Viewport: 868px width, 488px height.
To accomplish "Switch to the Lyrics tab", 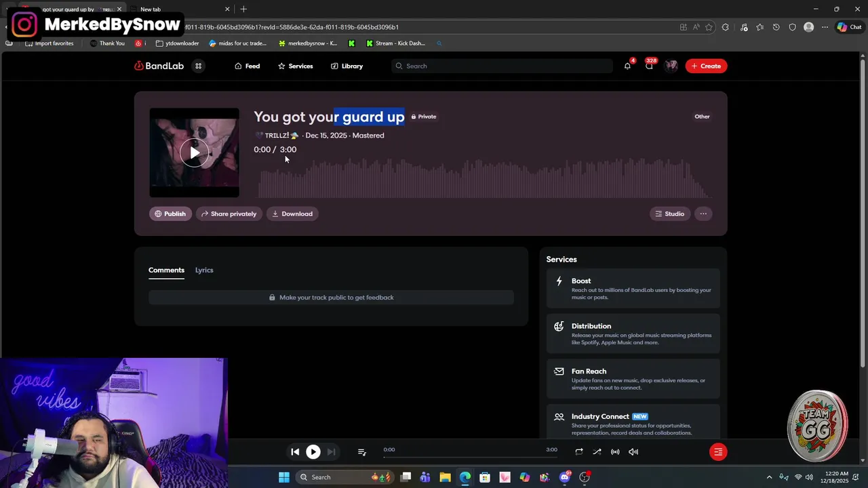I will (204, 270).
